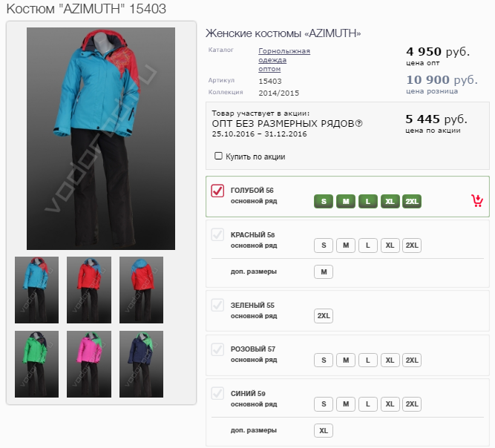
Task: Check the РОЗОВЫЙ 57 color checkbox
Action: point(217,349)
